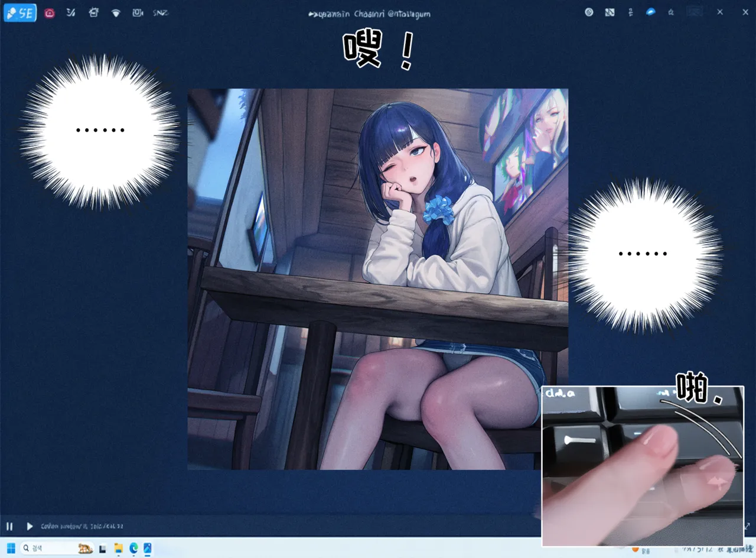Screen dimensions: 756x558
Task: Click the anime girl image in the viewer
Action: pyautogui.click(x=377, y=279)
